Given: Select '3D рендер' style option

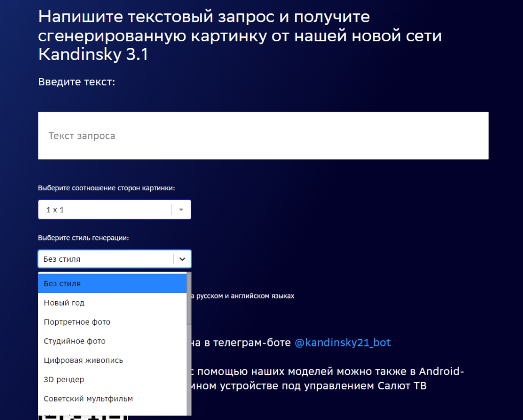Looking at the screenshot, I should pos(112,379).
